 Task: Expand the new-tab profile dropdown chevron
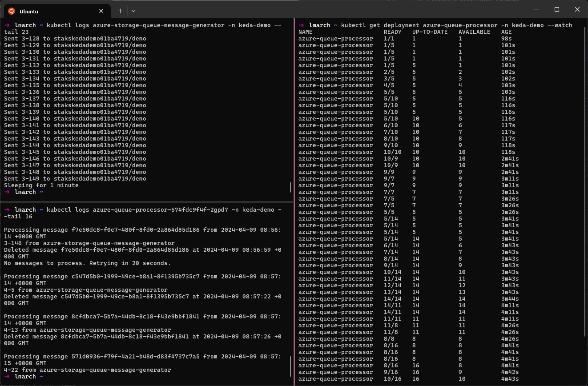click(x=133, y=11)
